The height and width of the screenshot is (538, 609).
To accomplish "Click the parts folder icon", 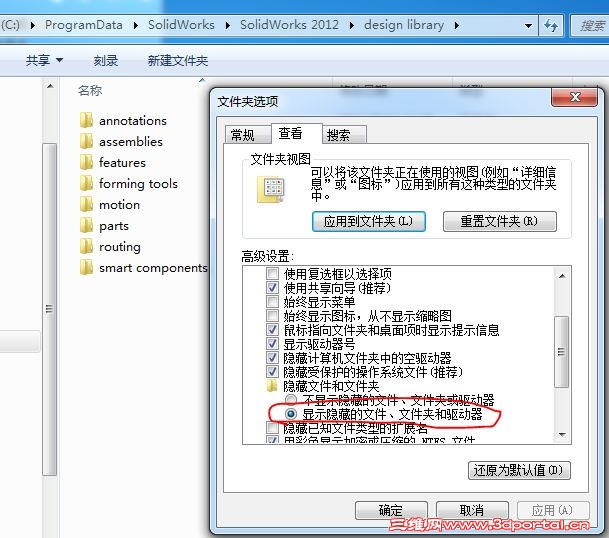I will 86,225.
